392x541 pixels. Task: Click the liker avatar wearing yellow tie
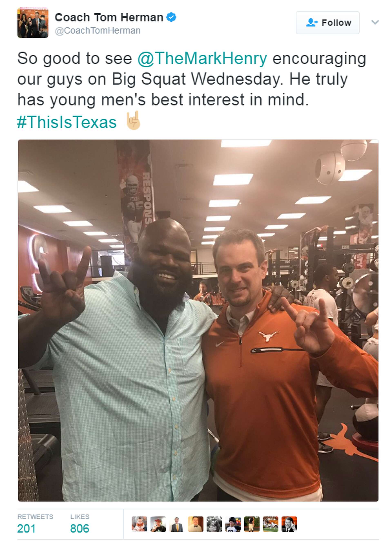(177, 524)
